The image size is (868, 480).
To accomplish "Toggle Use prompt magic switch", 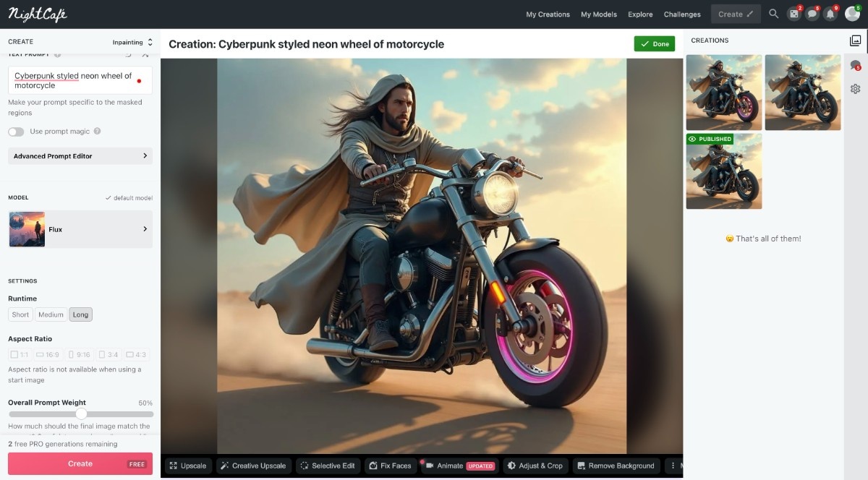I will pos(16,132).
